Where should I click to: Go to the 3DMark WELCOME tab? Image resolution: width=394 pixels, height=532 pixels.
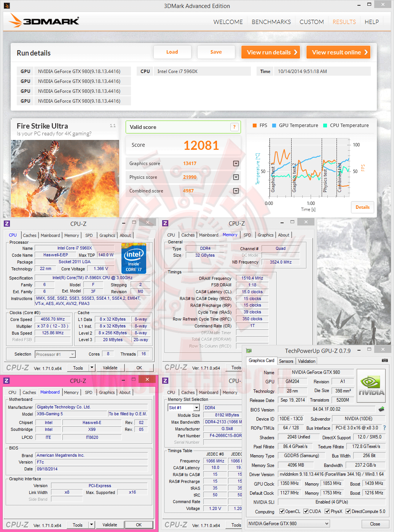(x=228, y=22)
